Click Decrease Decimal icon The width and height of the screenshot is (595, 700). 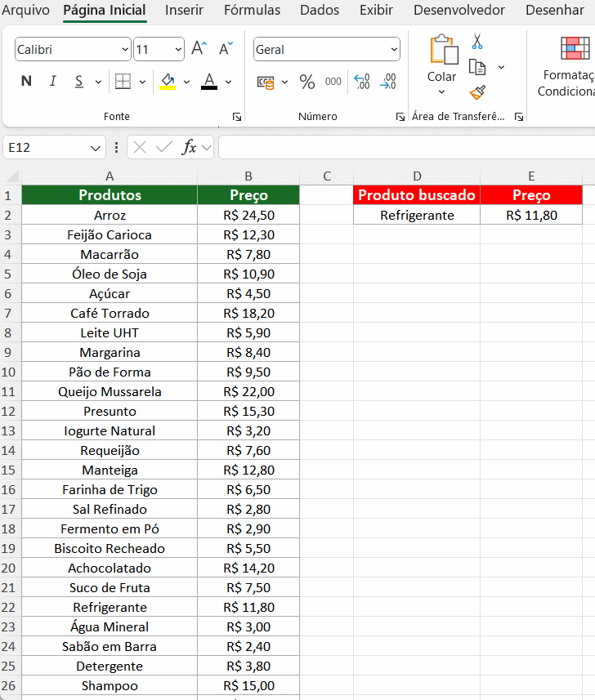(x=388, y=82)
